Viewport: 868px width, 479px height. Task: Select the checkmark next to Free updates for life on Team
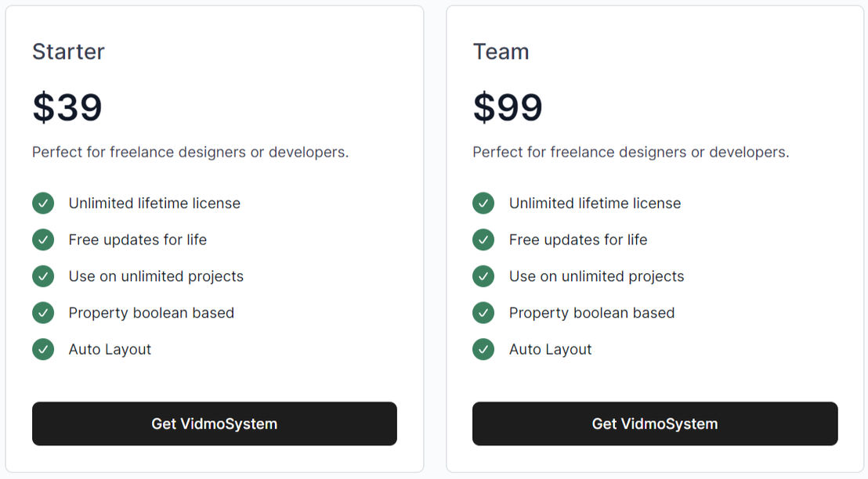[x=483, y=239]
